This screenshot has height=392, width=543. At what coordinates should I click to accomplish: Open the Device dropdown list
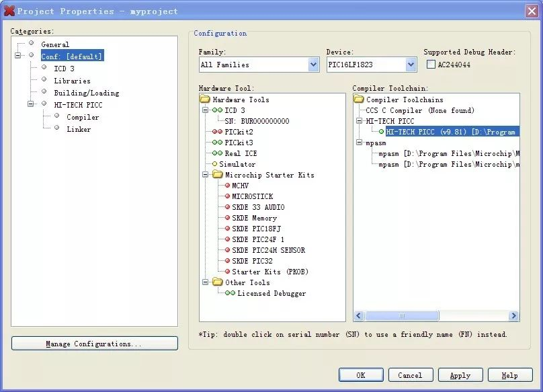click(411, 65)
